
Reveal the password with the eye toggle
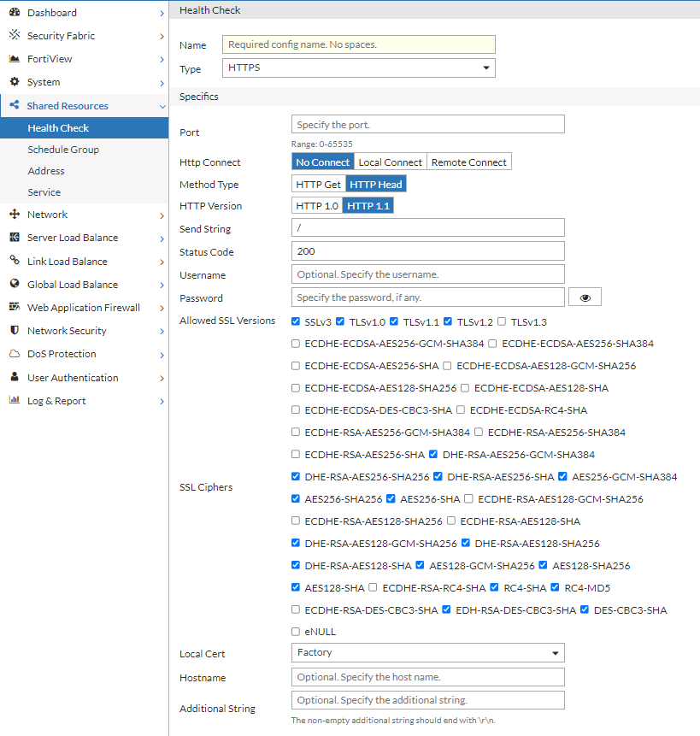(x=585, y=297)
